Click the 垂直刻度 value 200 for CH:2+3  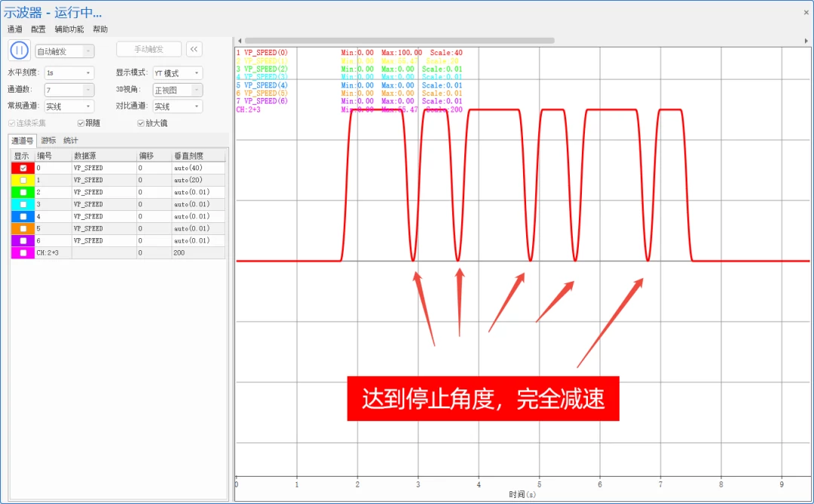pos(199,253)
